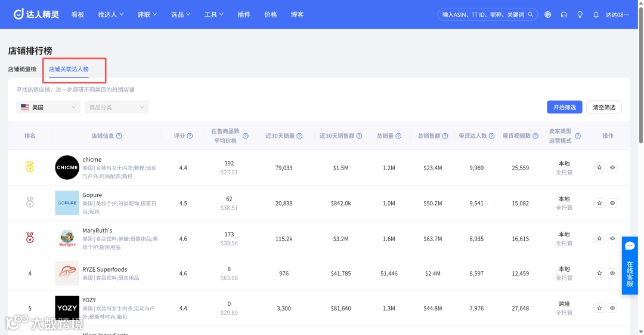This screenshot has width=644, height=335.
Task: Toggle eye view for RYZE Superfoods
Action: (612, 273)
